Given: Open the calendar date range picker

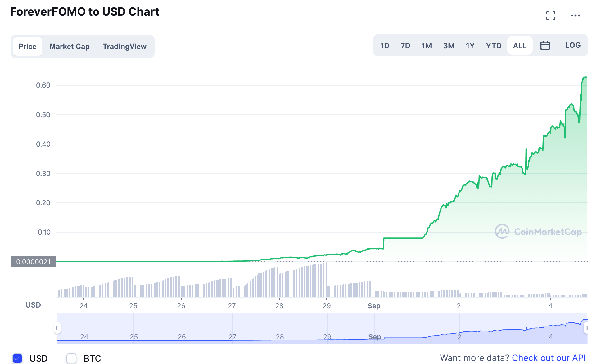Looking at the screenshot, I should point(545,46).
